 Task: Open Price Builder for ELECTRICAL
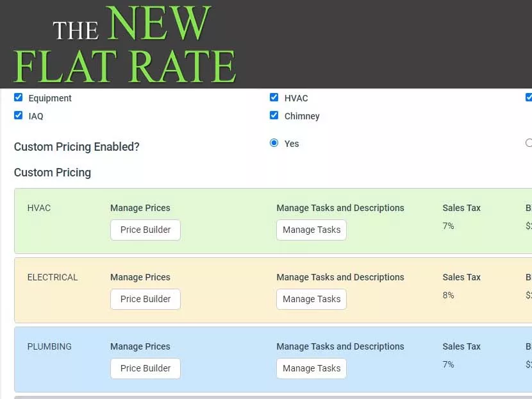coord(145,299)
